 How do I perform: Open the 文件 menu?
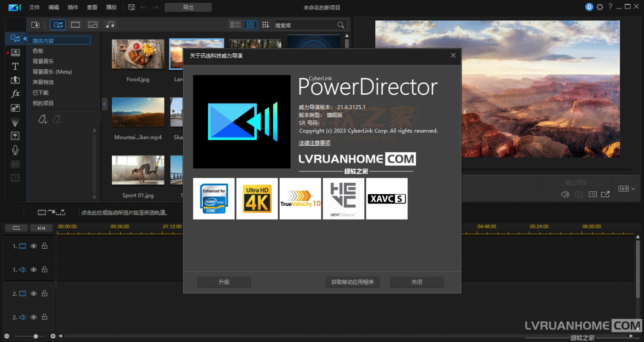click(x=34, y=7)
